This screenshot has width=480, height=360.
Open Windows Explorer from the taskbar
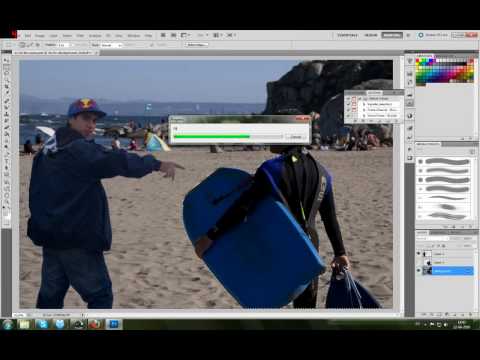(x=24, y=324)
